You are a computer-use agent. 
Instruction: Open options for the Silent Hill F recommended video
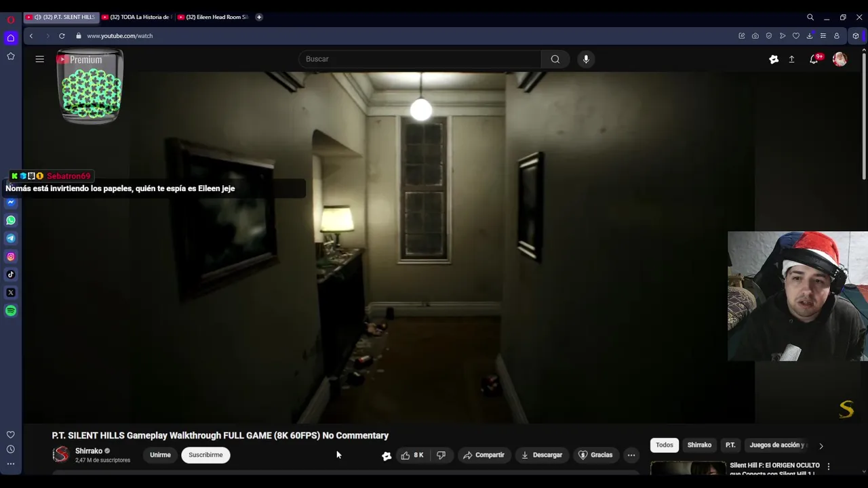click(828, 466)
